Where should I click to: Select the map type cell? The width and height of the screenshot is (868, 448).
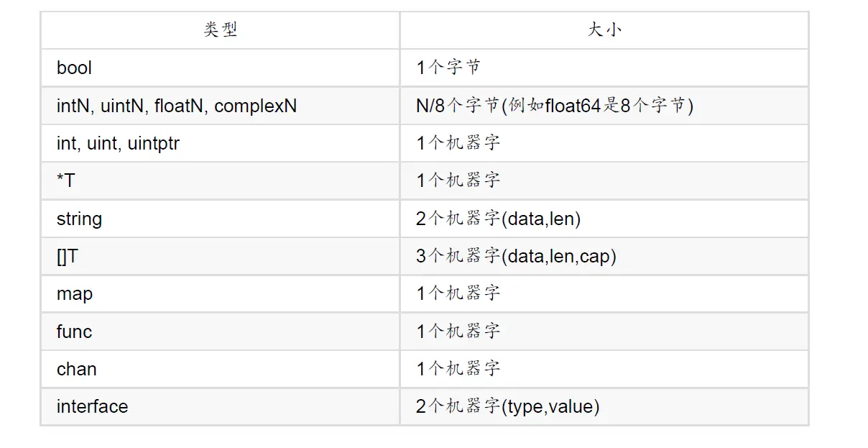tap(75, 294)
